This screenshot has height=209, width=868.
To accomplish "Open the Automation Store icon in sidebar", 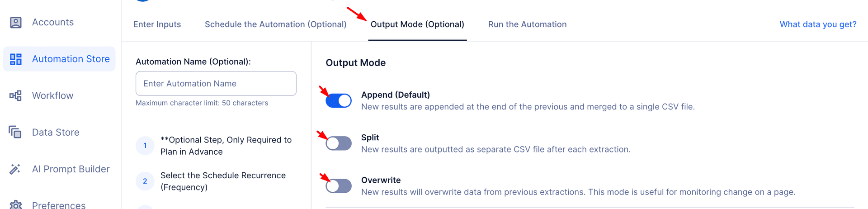I will (16, 59).
